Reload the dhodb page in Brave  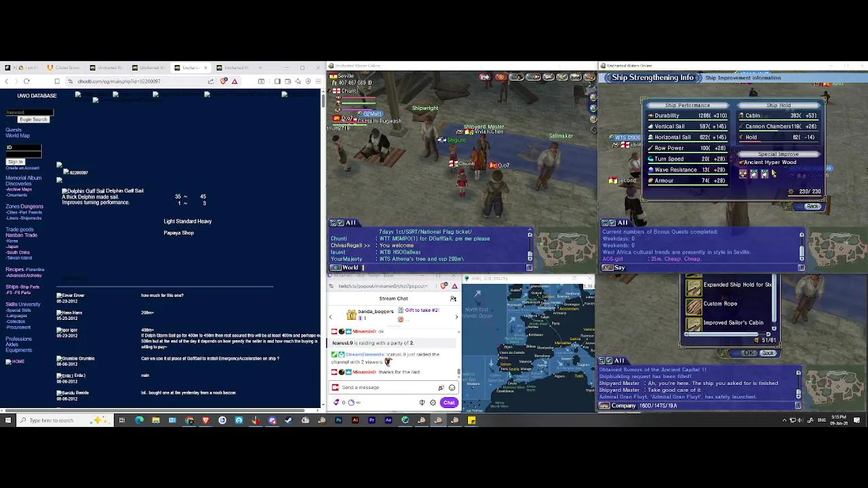(x=26, y=81)
